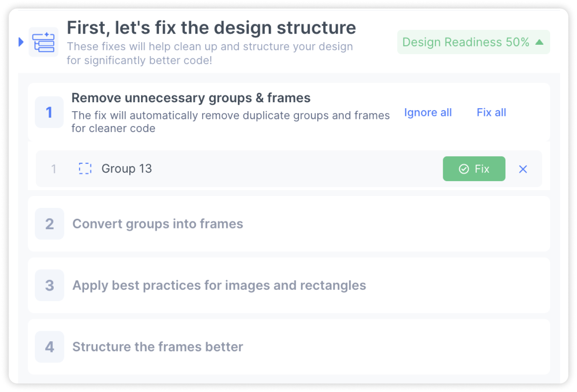Dismiss Group 13 with the X icon

click(x=523, y=169)
